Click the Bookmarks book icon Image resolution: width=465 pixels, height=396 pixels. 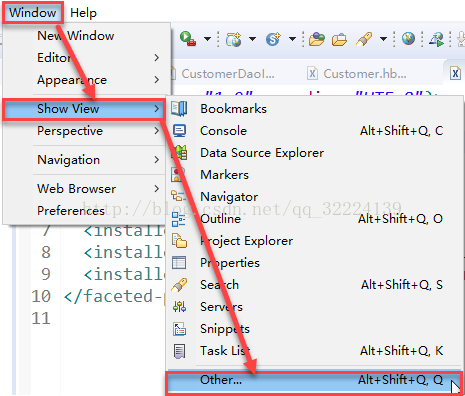point(179,109)
